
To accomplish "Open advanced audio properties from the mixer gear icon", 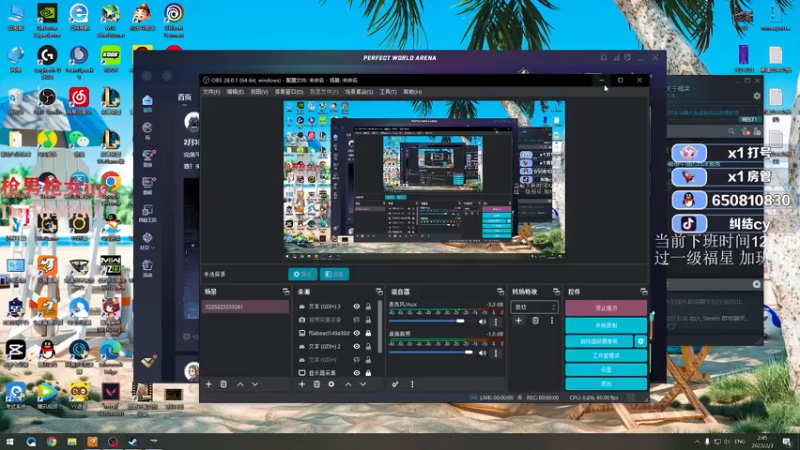I will (395, 384).
